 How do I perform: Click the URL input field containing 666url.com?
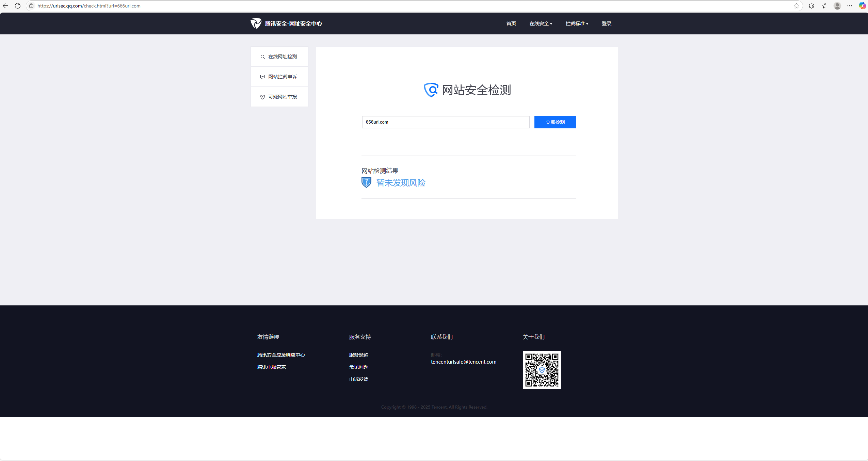(445, 122)
